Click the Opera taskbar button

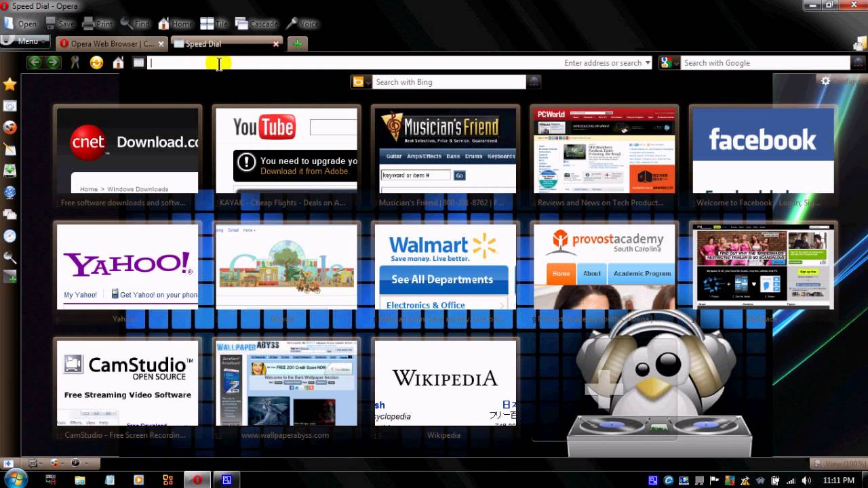[197, 480]
